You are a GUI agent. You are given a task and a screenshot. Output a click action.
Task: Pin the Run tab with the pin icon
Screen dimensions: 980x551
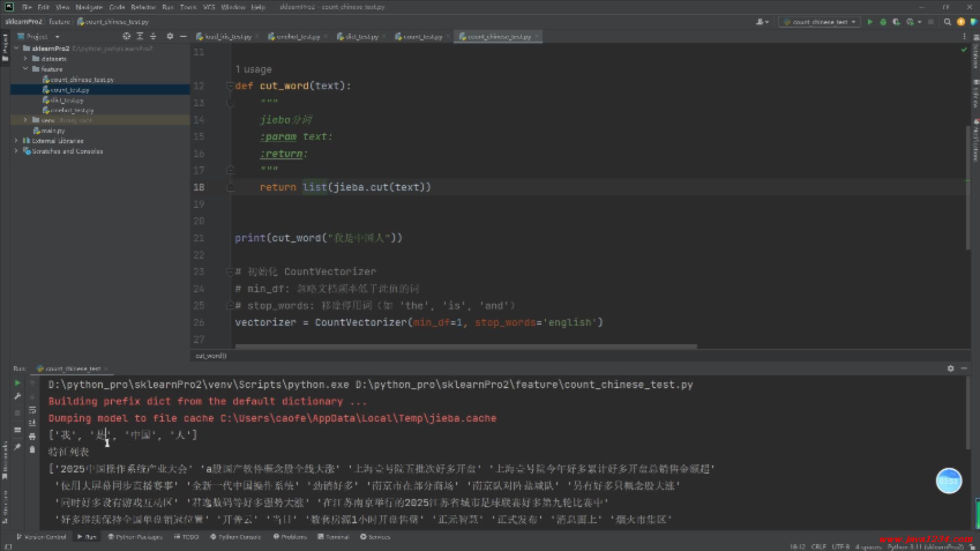[17, 446]
